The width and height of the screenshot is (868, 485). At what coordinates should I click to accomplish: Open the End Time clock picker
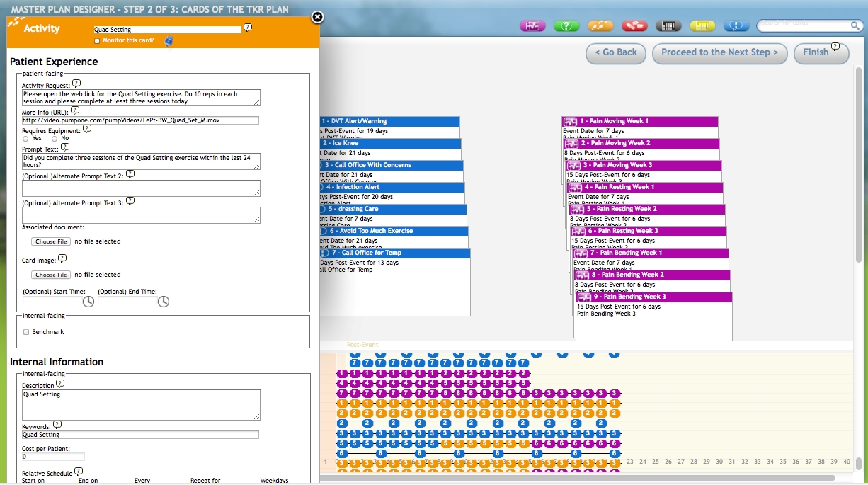164,302
